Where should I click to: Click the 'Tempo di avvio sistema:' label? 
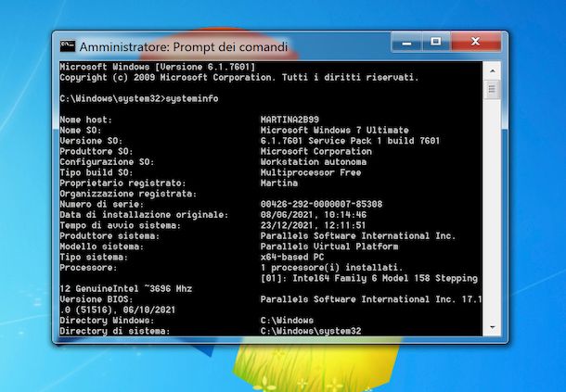[121, 225]
